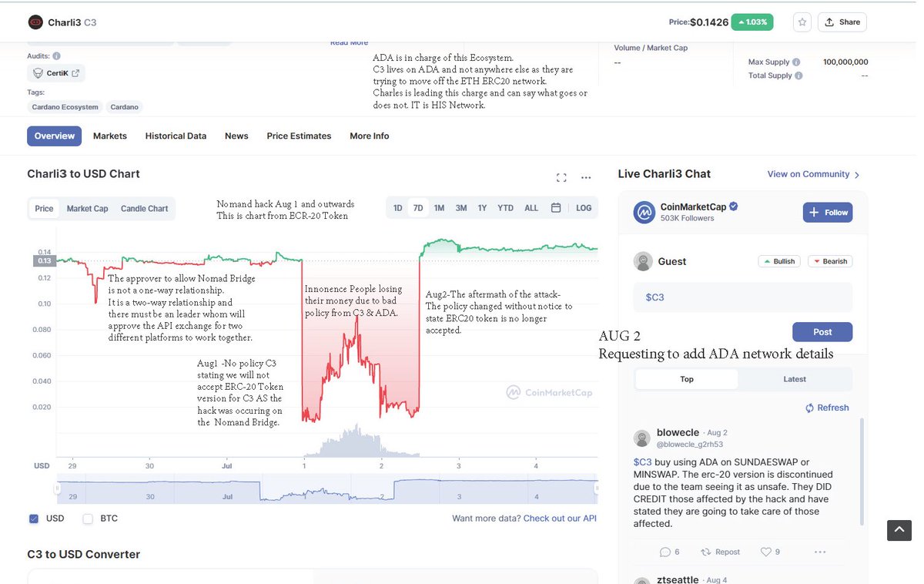Image resolution: width=924 pixels, height=584 pixels.
Task: Click the Post button
Action: click(822, 332)
